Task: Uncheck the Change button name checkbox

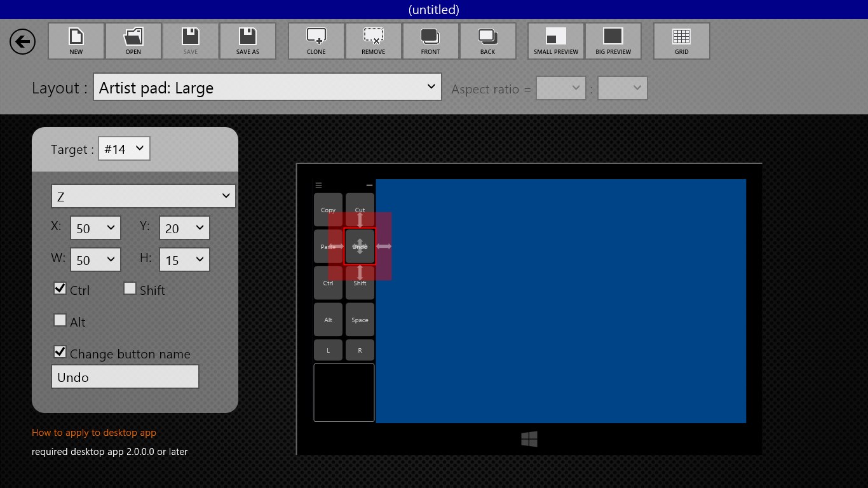Action: coord(60,352)
